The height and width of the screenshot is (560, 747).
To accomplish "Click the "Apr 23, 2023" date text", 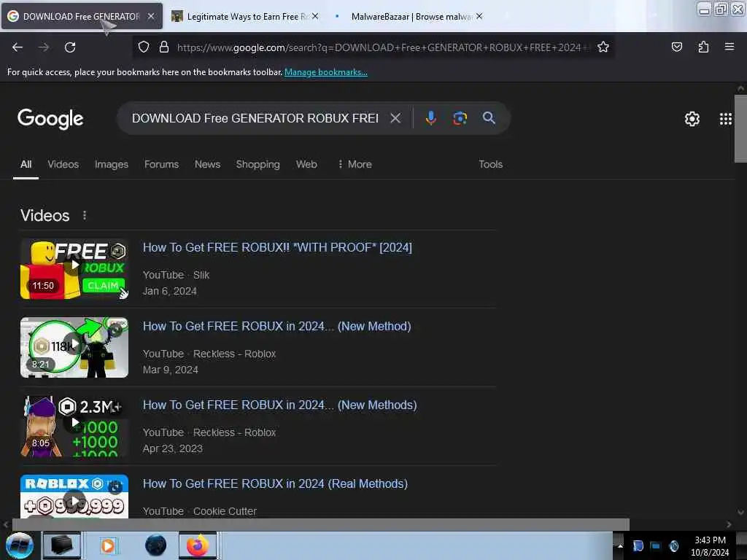I will point(172,448).
